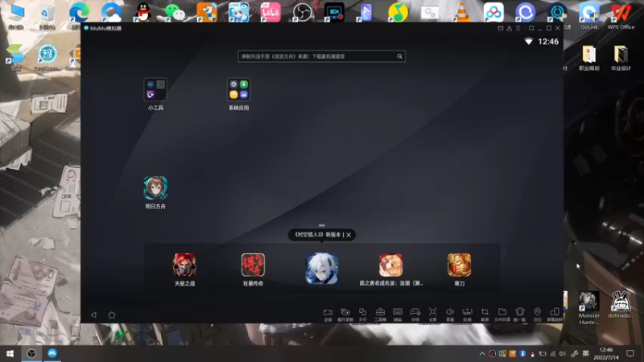
Task: Open the VLC cone desktop shortcut
Action: [461, 12]
